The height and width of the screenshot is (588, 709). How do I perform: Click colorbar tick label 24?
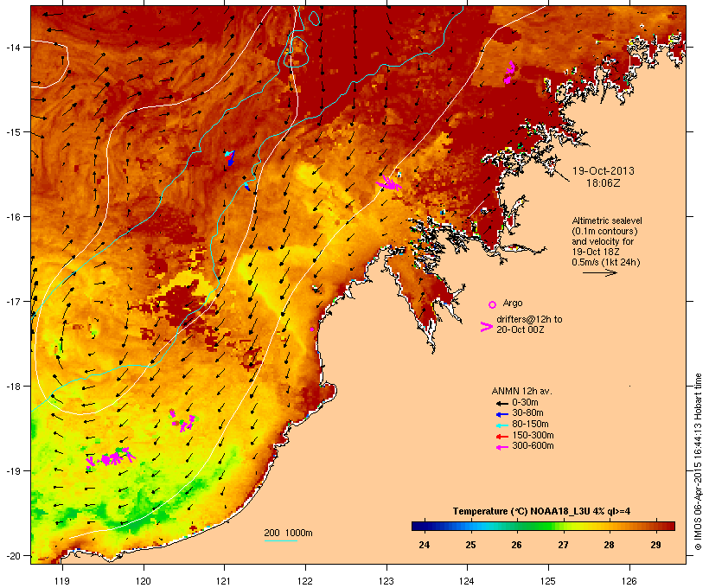click(x=425, y=545)
